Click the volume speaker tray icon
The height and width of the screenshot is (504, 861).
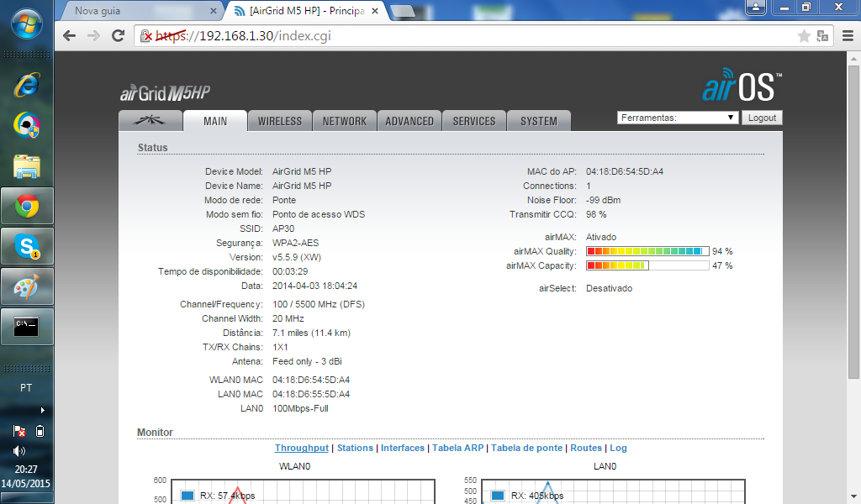click(x=19, y=451)
